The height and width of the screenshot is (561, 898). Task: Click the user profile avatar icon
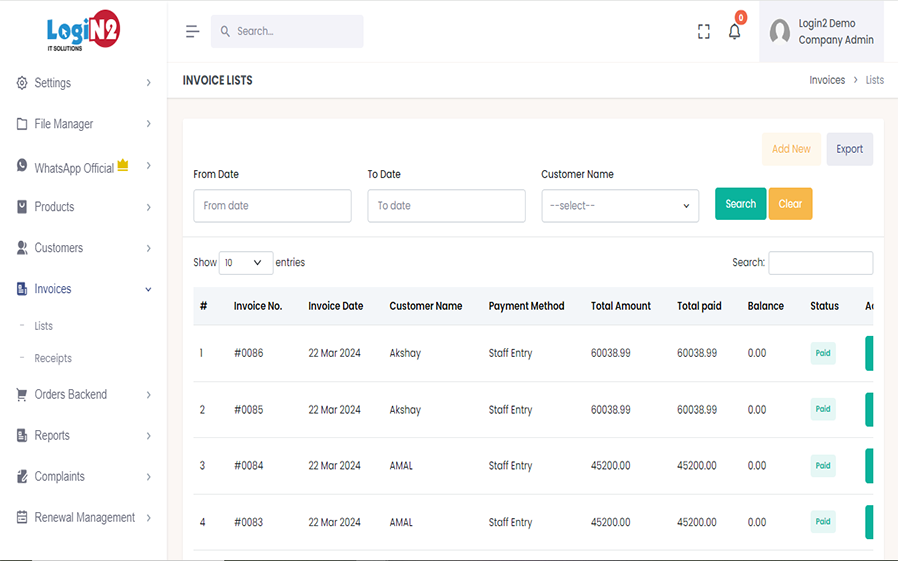coord(780,32)
